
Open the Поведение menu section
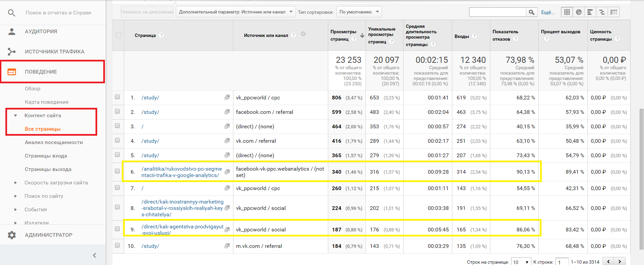(x=41, y=72)
